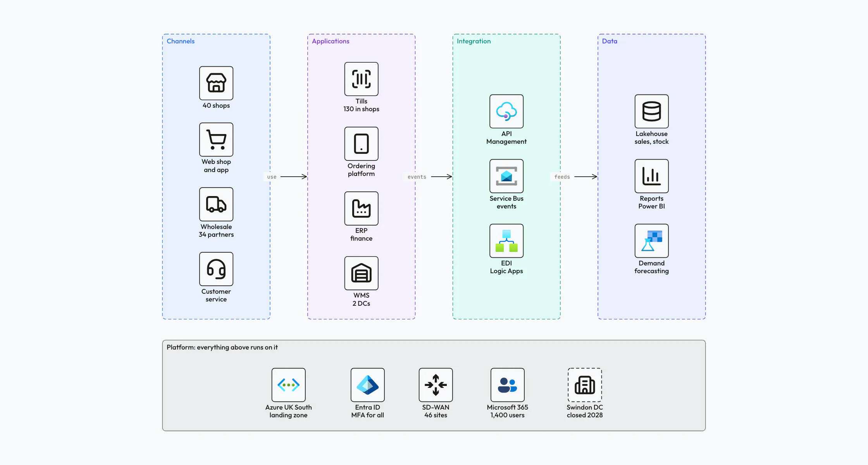Click the 'events' connector label
The width and height of the screenshot is (868, 465).
pyautogui.click(x=417, y=177)
